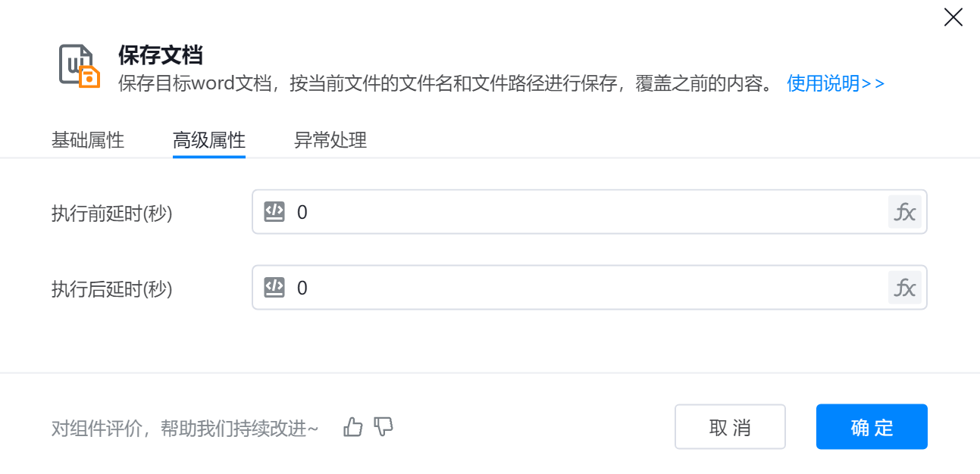
Task: Select the 高级属性 tab
Action: click(x=209, y=140)
